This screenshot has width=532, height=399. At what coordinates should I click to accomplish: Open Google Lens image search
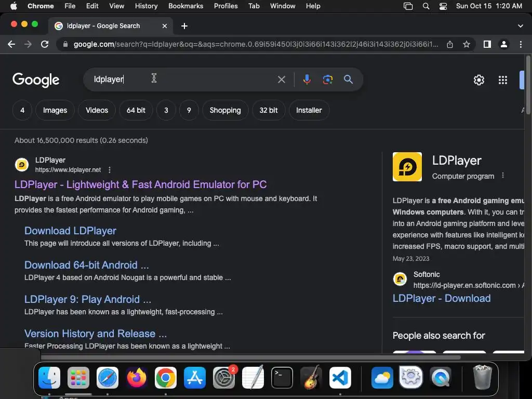tap(327, 79)
